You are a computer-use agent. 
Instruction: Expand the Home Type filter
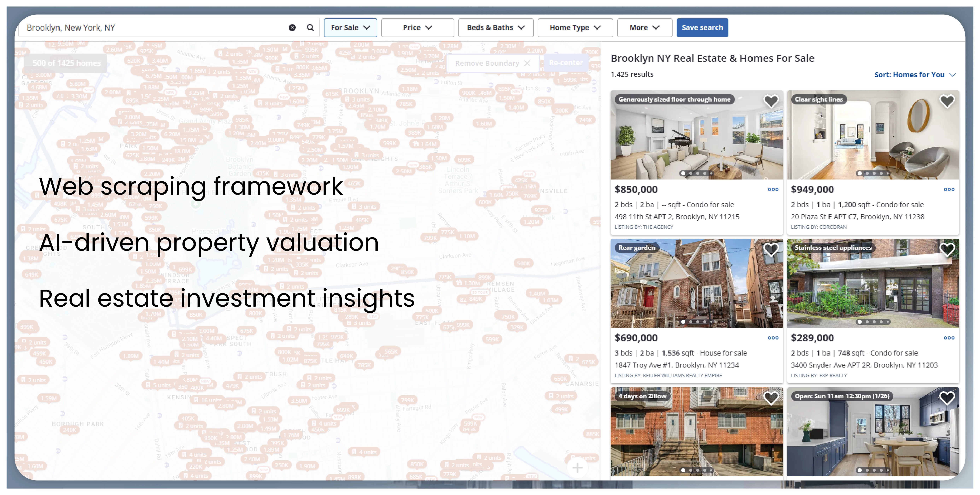pos(575,27)
